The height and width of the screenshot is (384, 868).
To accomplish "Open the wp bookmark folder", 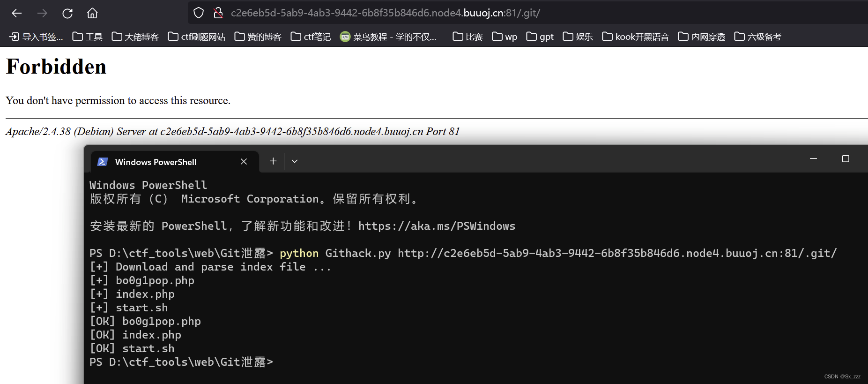I will click(505, 37).
